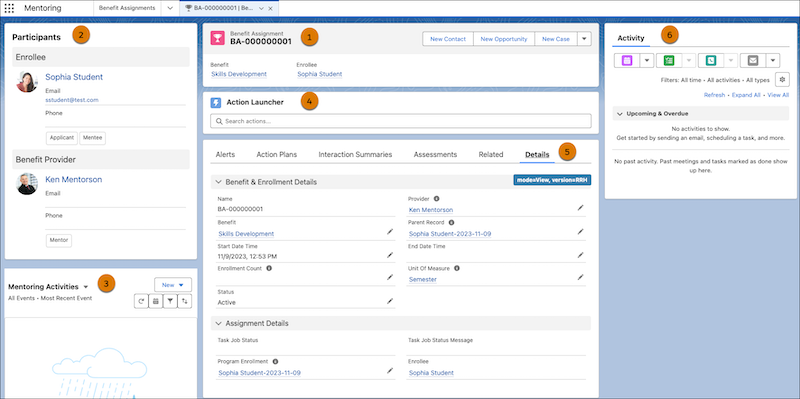Click the Search actions input field

(x=401, y=121)
